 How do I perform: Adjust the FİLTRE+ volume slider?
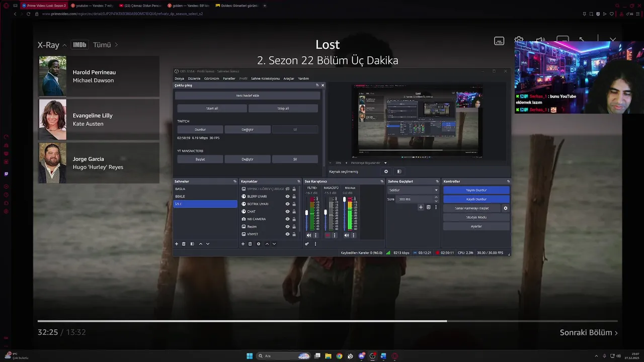[306, 214]
